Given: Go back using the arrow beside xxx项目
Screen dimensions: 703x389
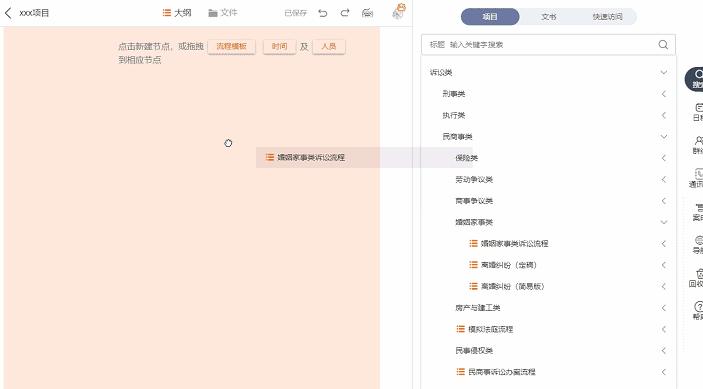Looking at the screenshot, I should [8, 13].
